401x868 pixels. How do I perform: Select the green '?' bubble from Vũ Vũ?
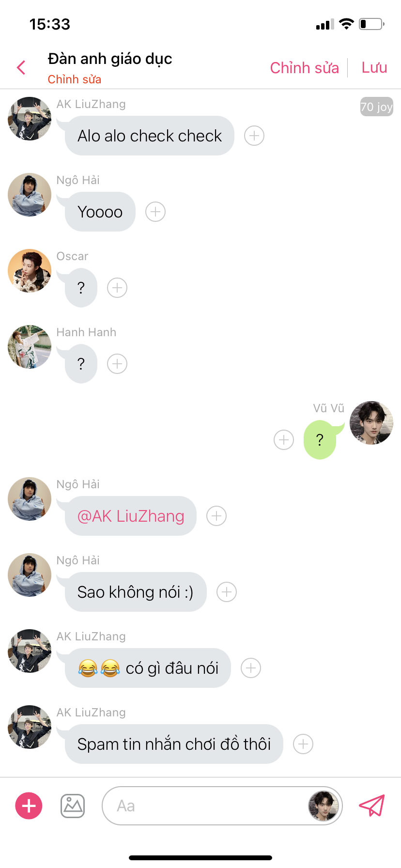(320, 440)
